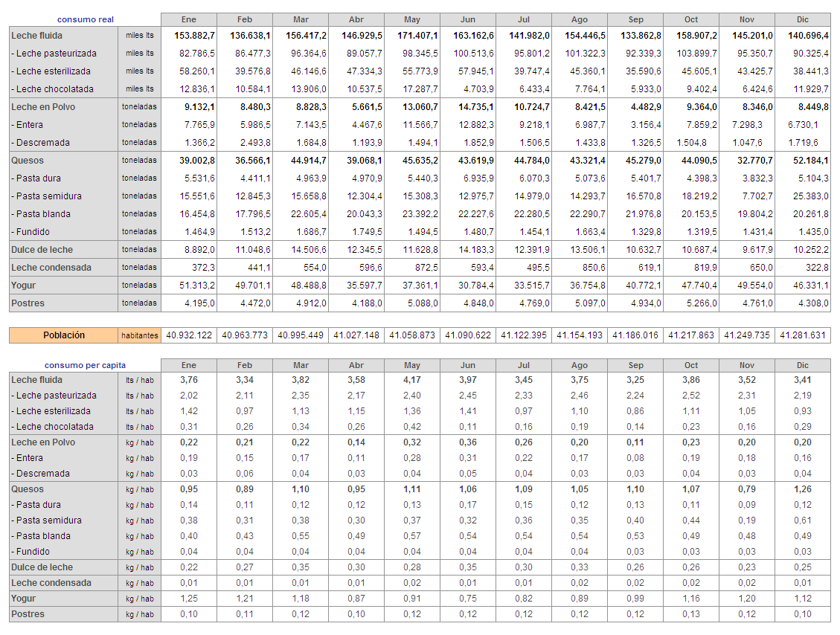Viewport: 840px width, 635px height.
Task: Select Leche fluida value 153.882,7
Action: (x=194, y=36)
